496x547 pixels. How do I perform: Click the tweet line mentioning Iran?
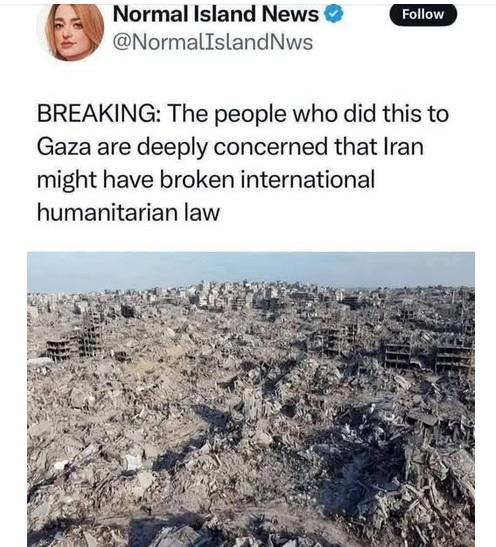click(230, 147)
